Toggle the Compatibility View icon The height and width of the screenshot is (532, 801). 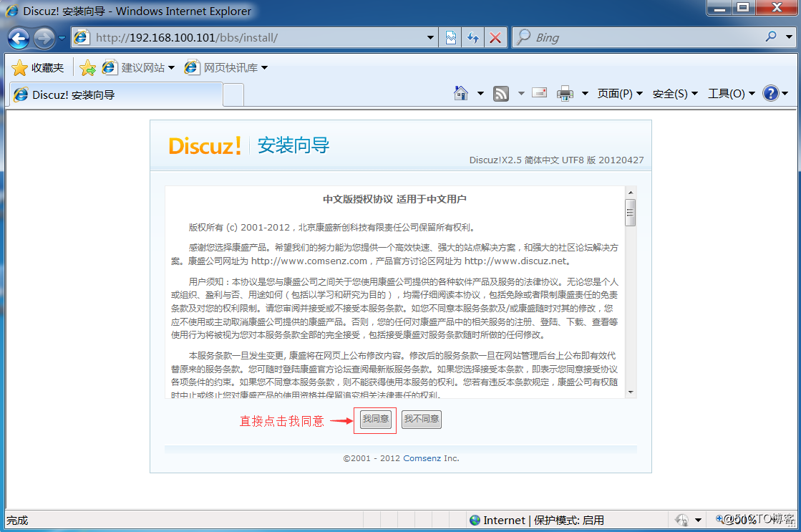pos(450,38)
